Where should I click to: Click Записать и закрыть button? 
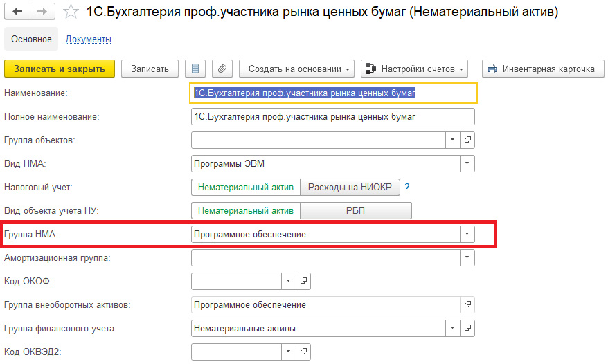point(60,69)
